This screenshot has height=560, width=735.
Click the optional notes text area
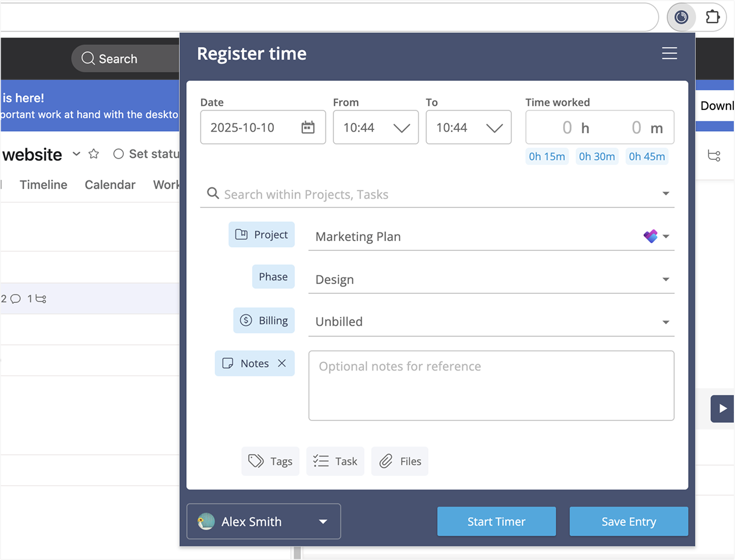[x=491, y=385]
